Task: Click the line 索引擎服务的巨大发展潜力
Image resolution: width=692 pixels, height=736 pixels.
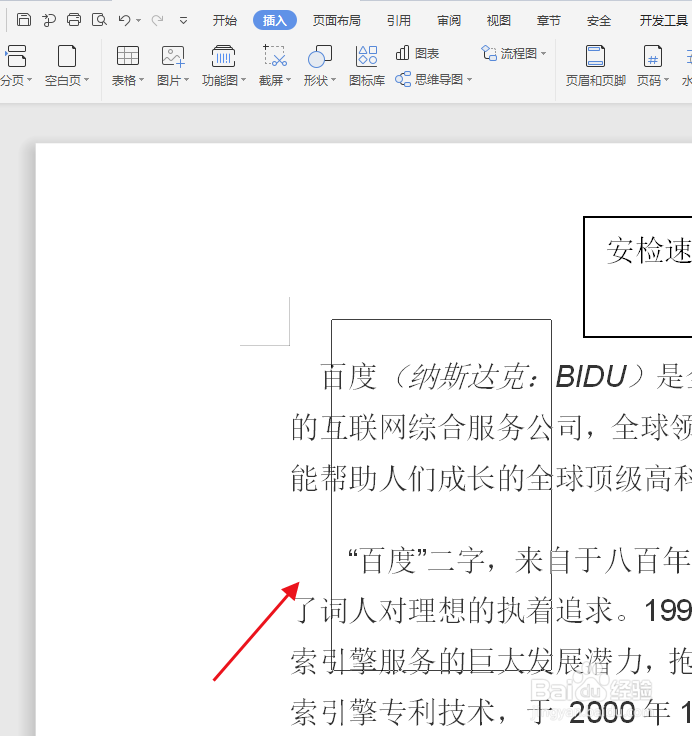Action: click(x=466, y=662)
